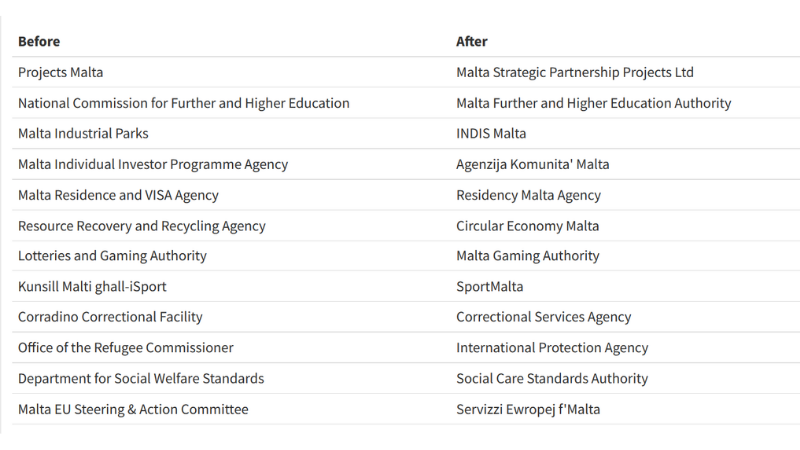Click "Agenzija Komunita' Malta" text

(x=532, y=164)
